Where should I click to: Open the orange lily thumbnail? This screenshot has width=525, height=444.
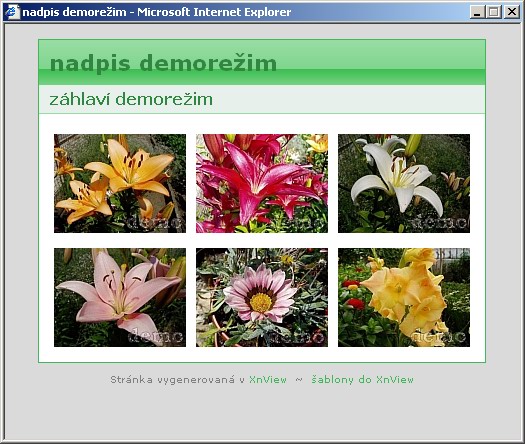(120, 183)
